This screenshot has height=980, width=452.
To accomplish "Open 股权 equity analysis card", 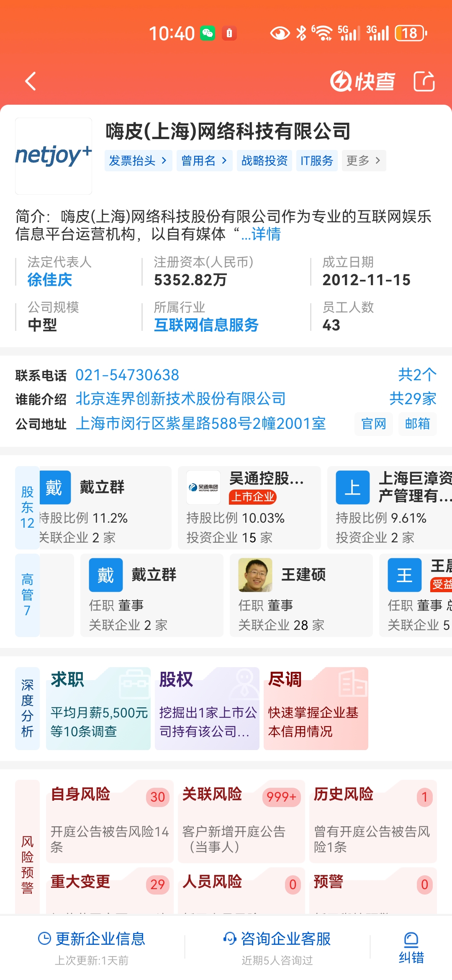I will click(207, 709).
